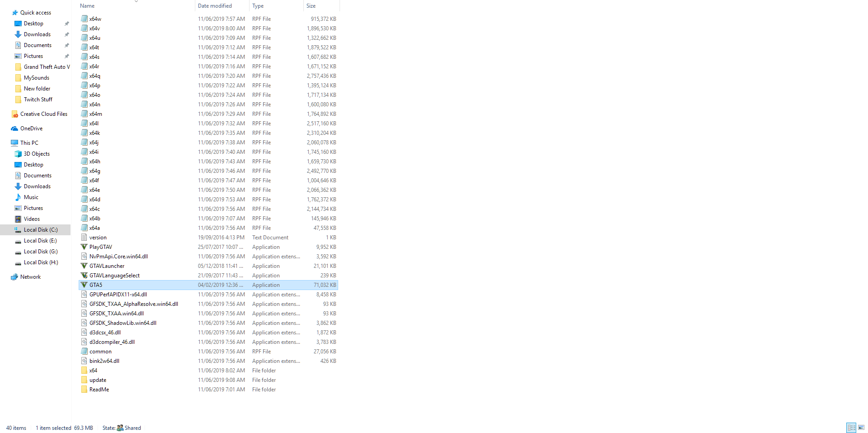Click the Local Disk (C:) drive icon
Image resolution: width=868 pixels, height=433 pixels.
click(x=18, y=230)
